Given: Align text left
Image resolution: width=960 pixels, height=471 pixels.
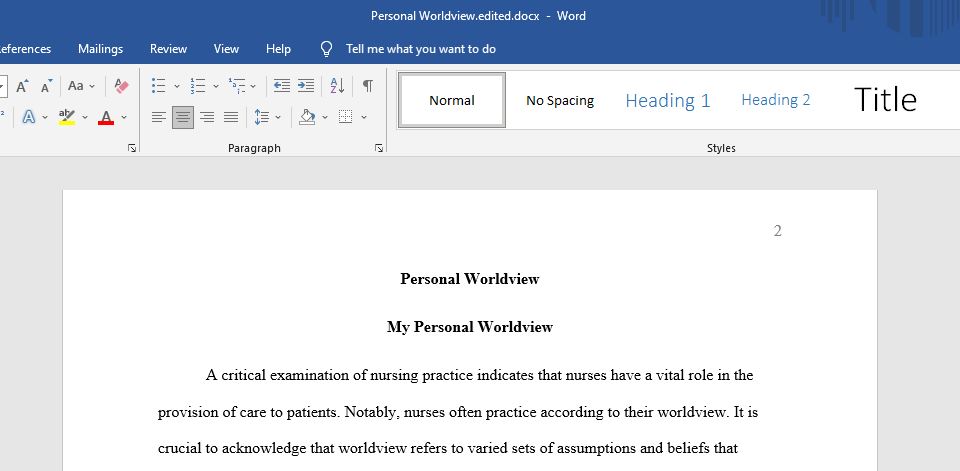Looking at the screenshot, I should [159, 116].
